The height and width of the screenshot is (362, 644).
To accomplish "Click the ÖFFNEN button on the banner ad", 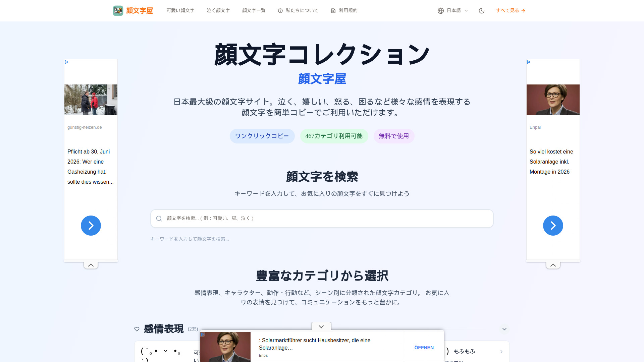I will tap(424, 348).
